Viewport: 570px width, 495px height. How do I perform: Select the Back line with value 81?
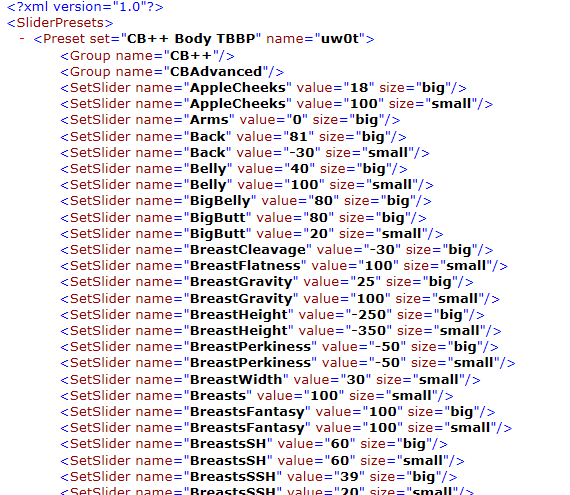click(x=233, y=137)
